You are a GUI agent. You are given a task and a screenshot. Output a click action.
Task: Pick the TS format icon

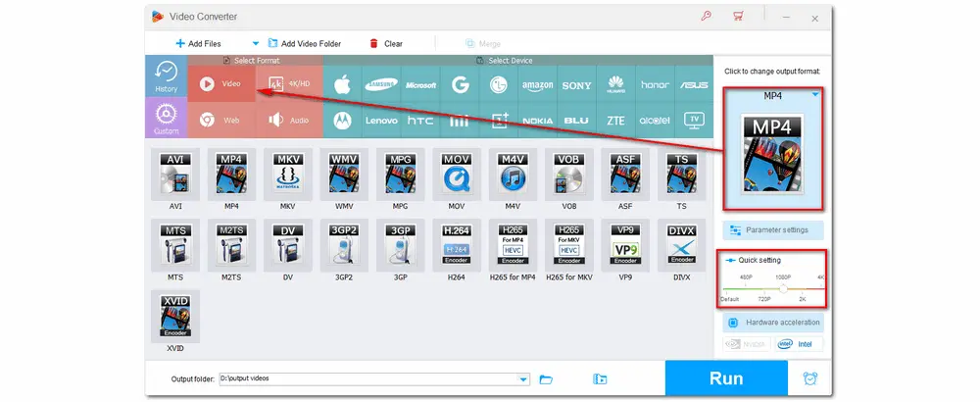pos(681,174)
